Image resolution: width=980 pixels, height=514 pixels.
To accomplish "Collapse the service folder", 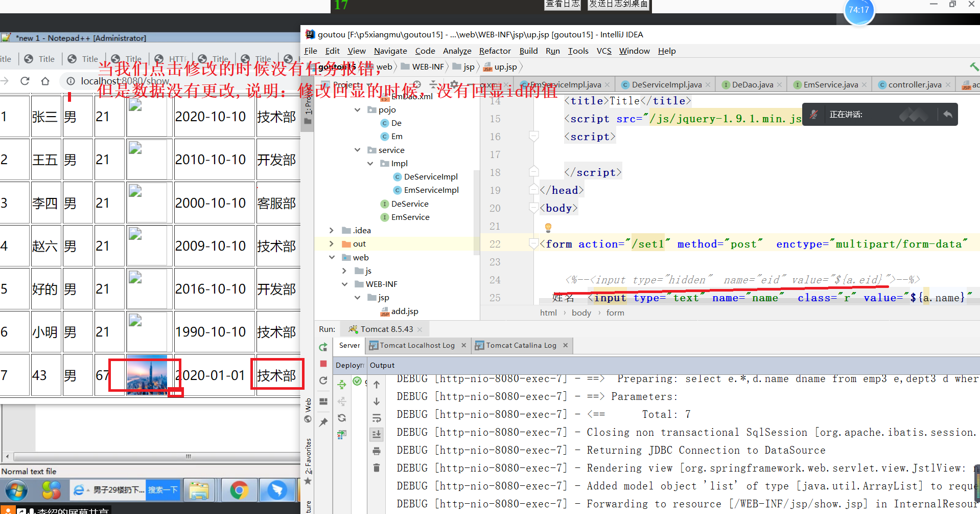I will click(357, 150).
